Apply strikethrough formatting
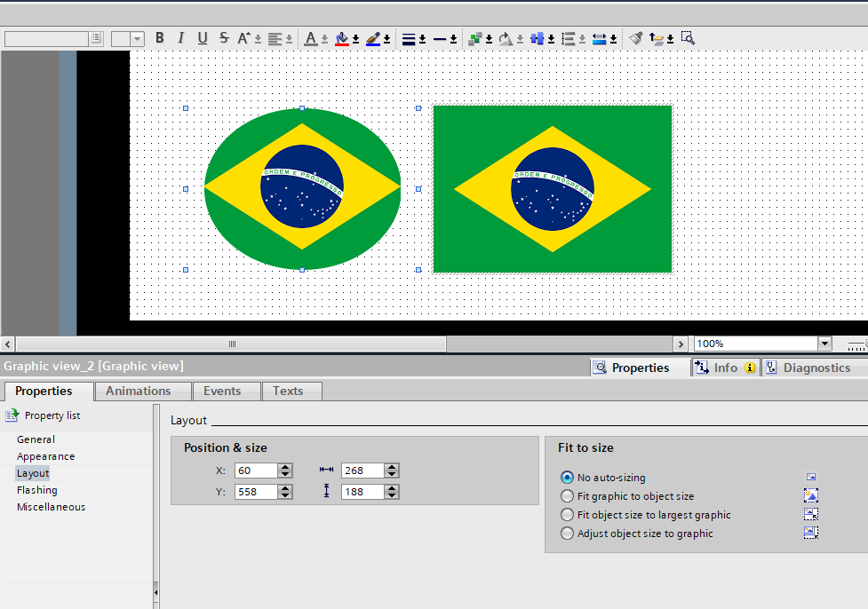This screenshot has width=868, height=609. pyautogui.click(x=224, y=38)
